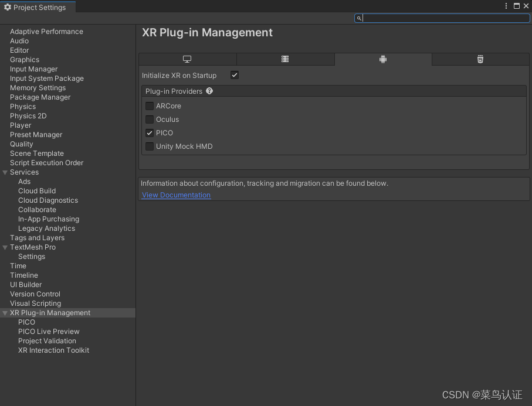Viewport: 532px width, 406px height.
Task: Click into the settings search field
Action: point(445,18)
